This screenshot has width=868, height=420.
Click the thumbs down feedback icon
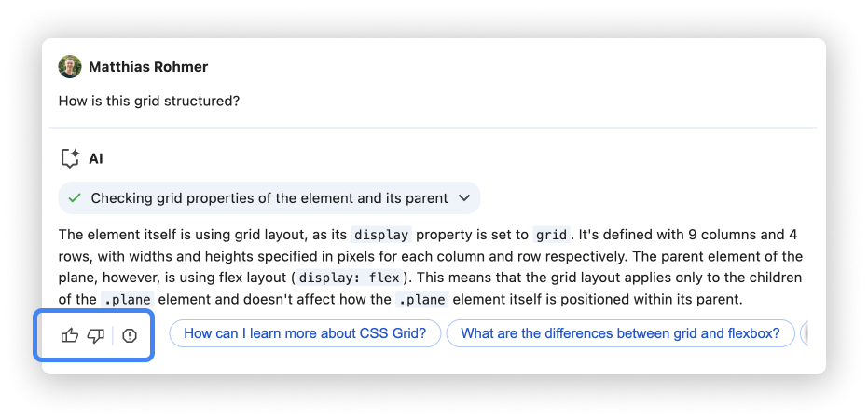[x=95, y=335]
